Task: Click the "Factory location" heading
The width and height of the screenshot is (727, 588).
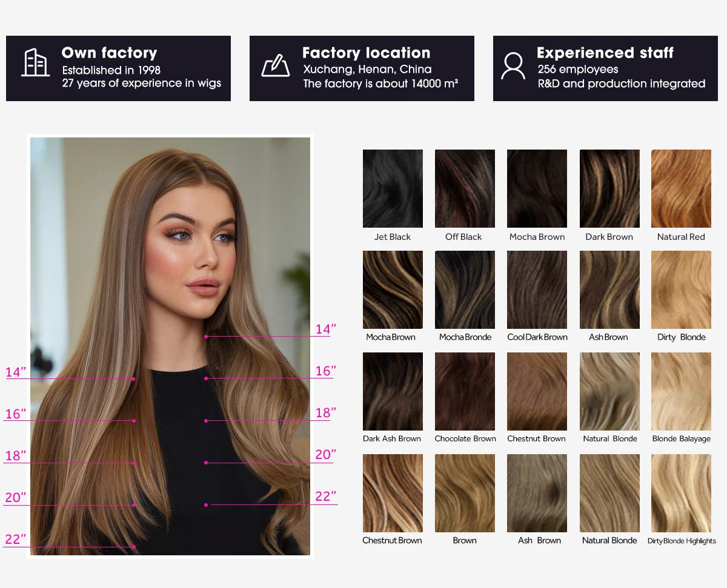Action: click(x=366, y=53)
